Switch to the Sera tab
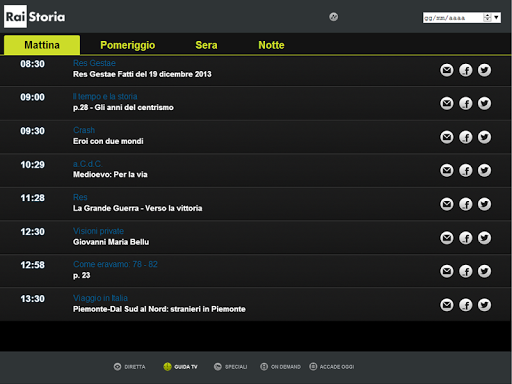The height and width of the screenshot is (384, 512). tap(206, 45)
